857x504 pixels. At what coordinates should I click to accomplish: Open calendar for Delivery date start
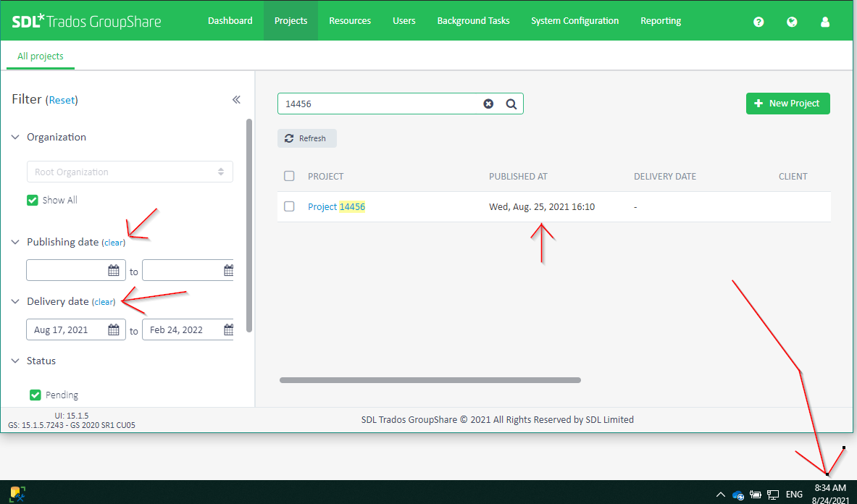click(x=114, y=330)
